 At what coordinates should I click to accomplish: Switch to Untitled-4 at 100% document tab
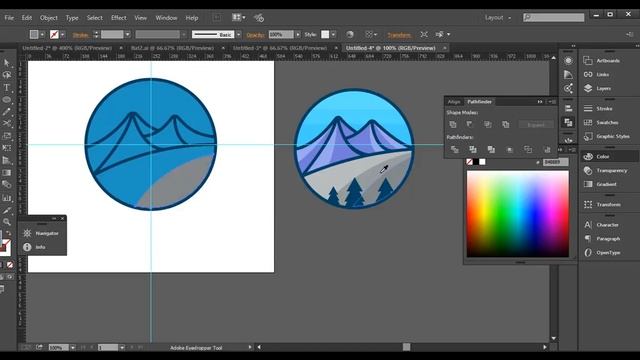coord(391,48)
